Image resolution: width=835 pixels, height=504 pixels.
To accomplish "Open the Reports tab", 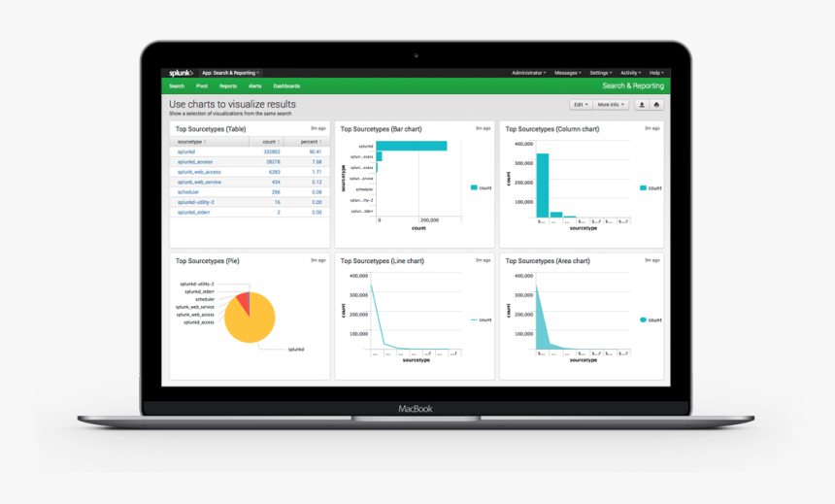I will pos(228,86).
